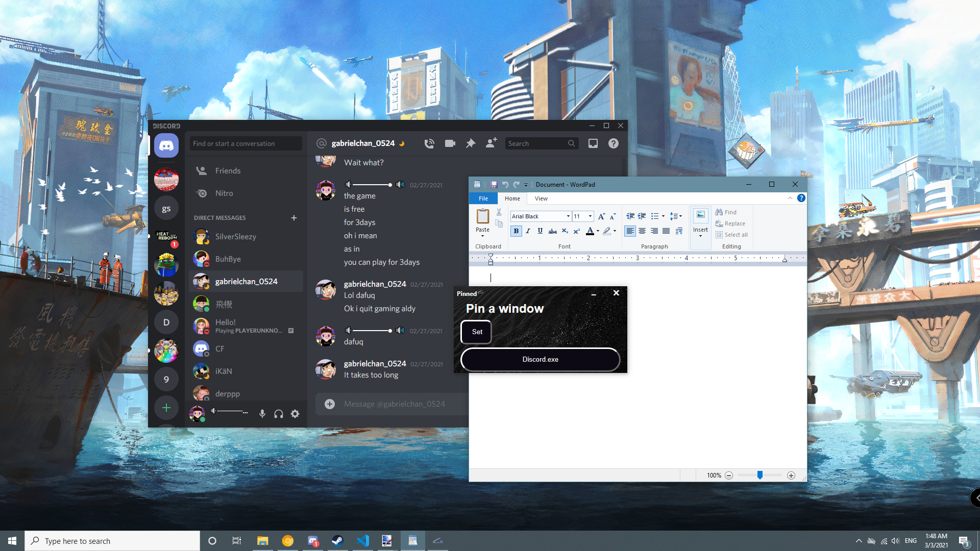Toggle bold formatting in WordPad
The image size is (980, 551).
pos(516,231)
